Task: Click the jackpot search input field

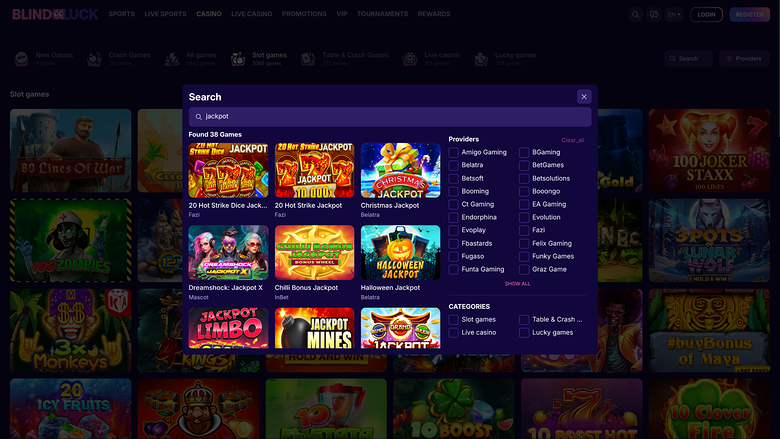Action: (390, 116)
